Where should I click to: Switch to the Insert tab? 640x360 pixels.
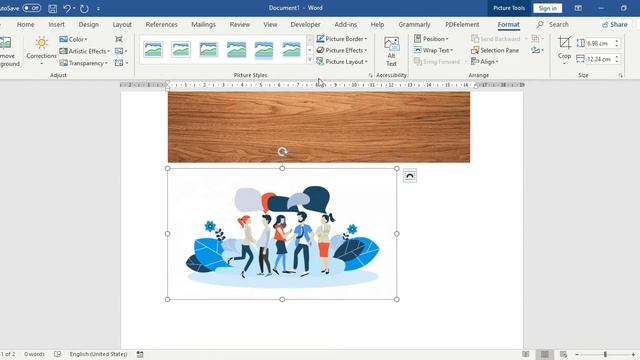tap(56, 24)
